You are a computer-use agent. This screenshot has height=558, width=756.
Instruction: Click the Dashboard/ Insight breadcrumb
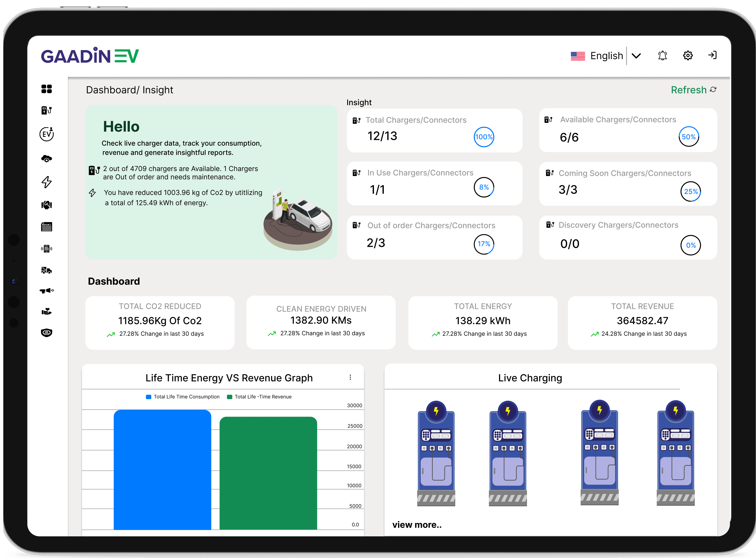[x=129, y=90]
